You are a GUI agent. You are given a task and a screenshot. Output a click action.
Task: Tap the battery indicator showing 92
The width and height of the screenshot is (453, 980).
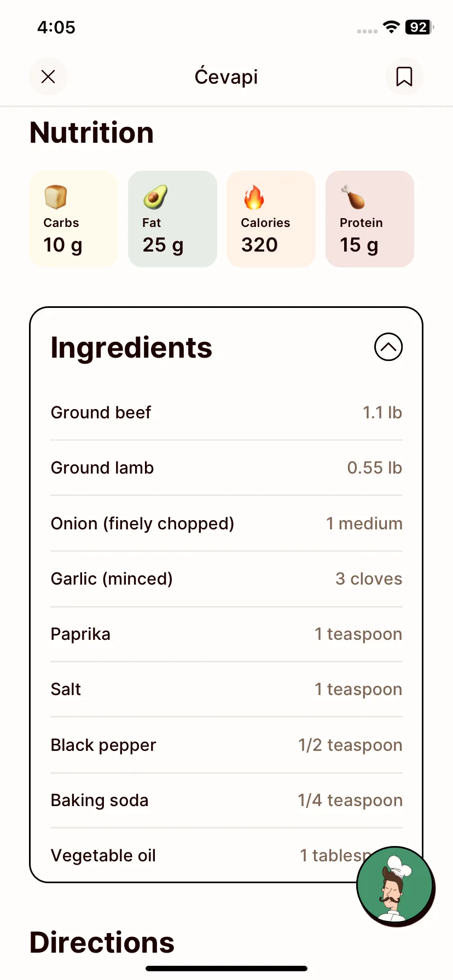click(x=420, y=27)
